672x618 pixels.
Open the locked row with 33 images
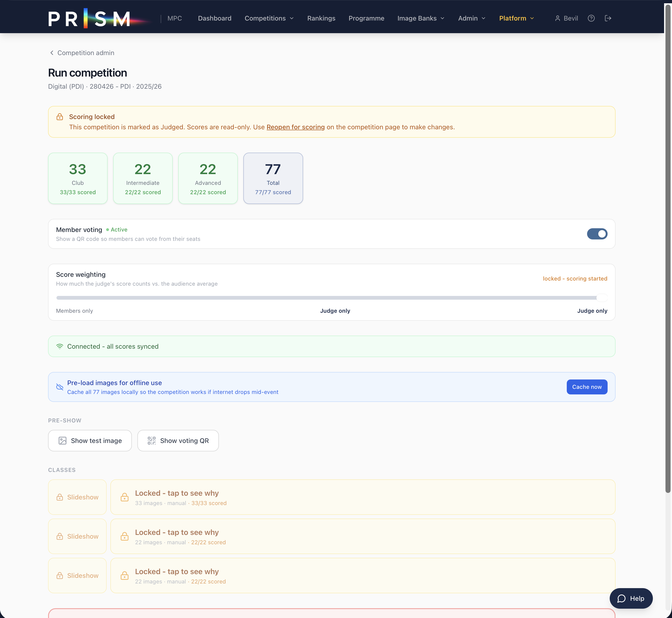(363, 497)
